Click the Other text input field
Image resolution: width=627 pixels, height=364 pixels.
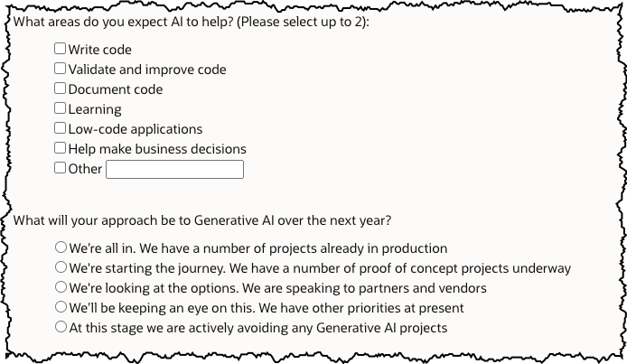pyautogui.click(x=174, y=170)
